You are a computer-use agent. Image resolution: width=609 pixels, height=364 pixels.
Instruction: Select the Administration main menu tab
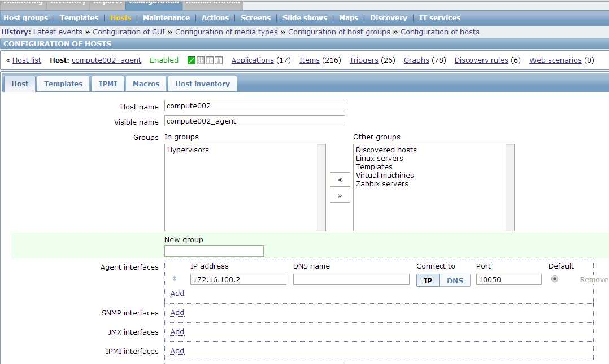[213, 3]
